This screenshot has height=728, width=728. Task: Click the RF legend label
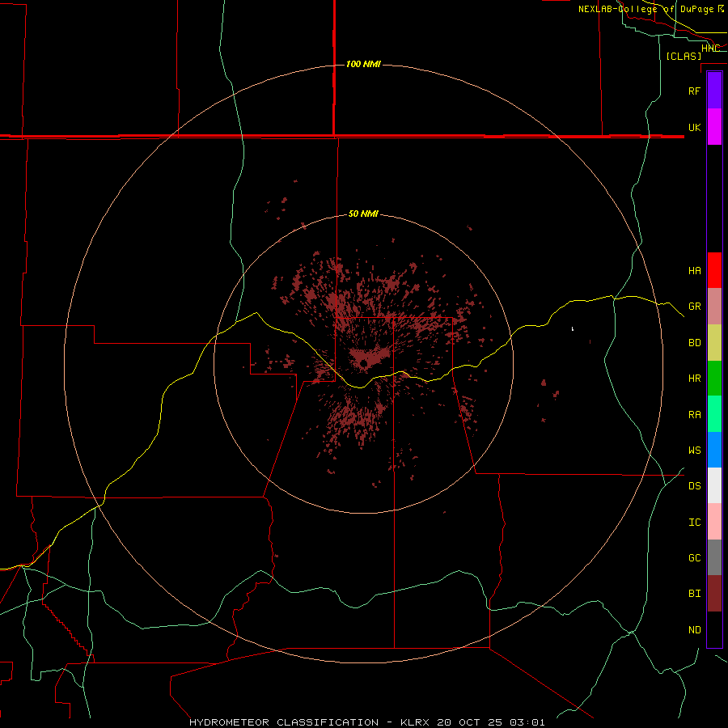(x=694, y=91)
